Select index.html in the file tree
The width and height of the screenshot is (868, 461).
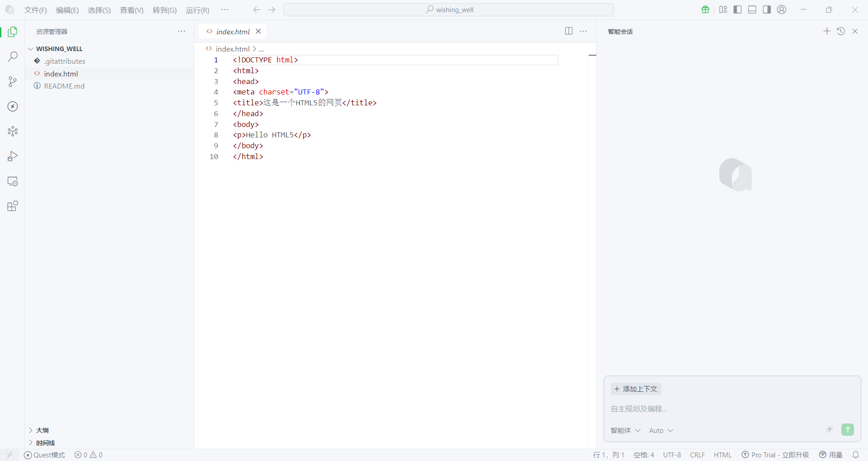coord(61,74)
